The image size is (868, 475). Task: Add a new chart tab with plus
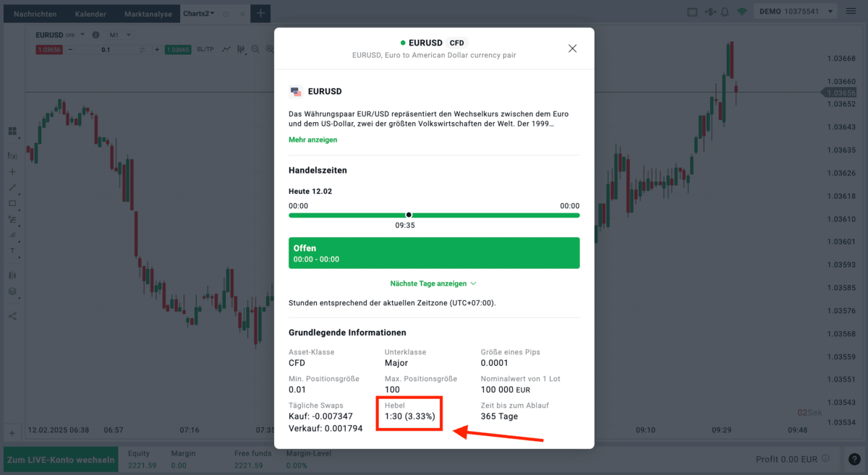pos(261,13)
